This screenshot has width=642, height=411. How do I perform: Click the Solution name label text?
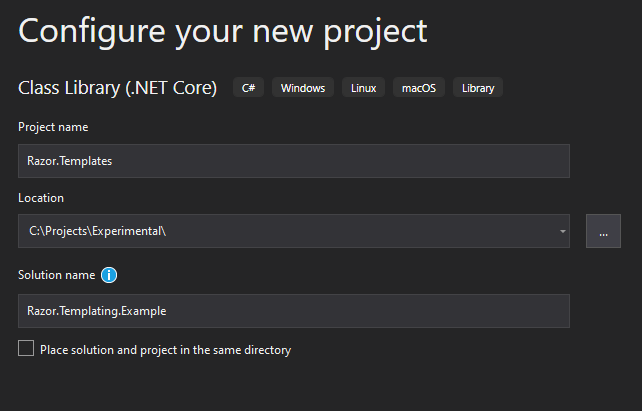click(x=57, y=275)
